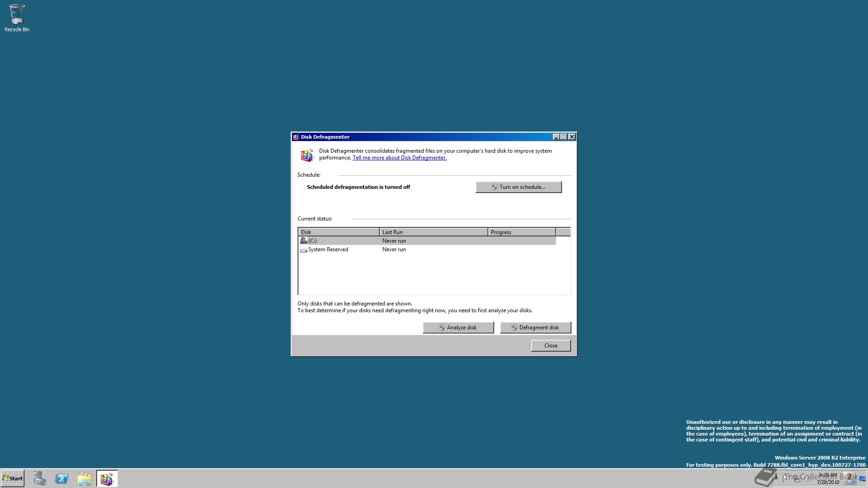
Task: Launch Windows PowerShell from the taskbar
Action: (62, 479)
